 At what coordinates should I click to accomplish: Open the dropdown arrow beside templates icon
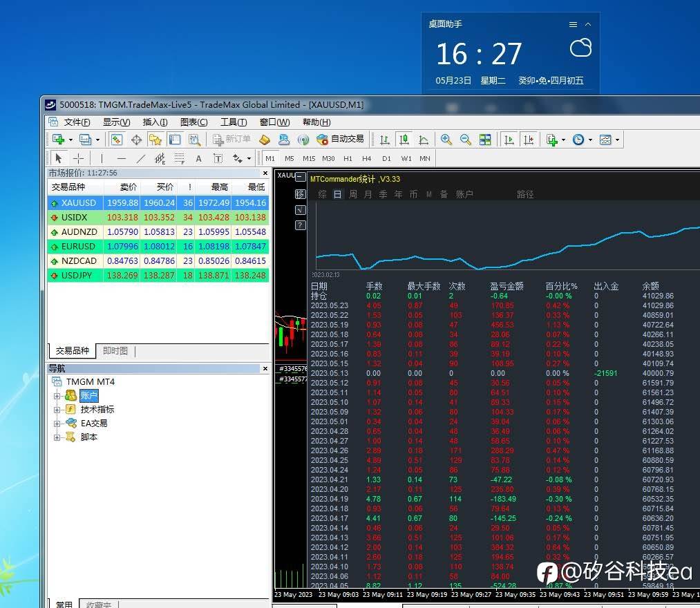pos(617,140)
